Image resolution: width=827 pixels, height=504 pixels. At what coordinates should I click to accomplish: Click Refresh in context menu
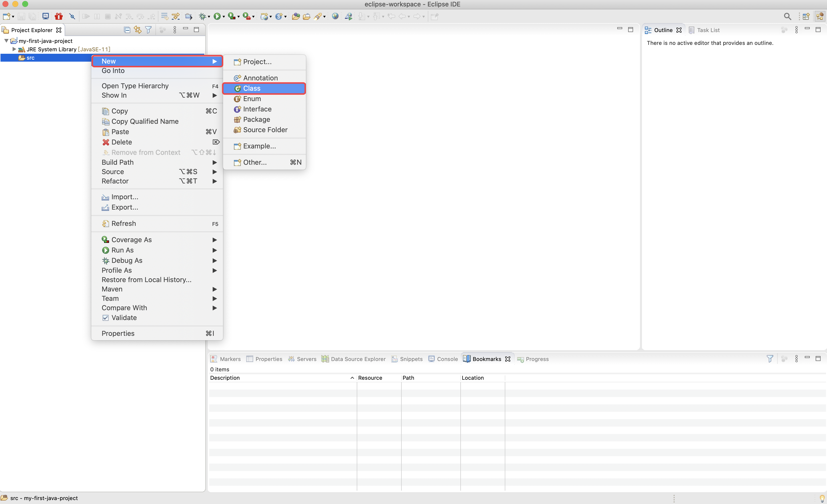[x=157, y=224]
